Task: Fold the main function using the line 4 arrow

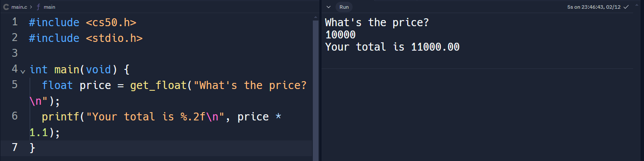Action: pyautogui.click(x=23, y=70)
